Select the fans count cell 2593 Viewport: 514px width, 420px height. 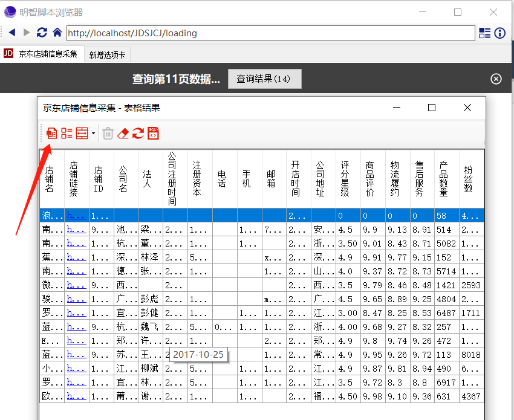coord(472,285)
